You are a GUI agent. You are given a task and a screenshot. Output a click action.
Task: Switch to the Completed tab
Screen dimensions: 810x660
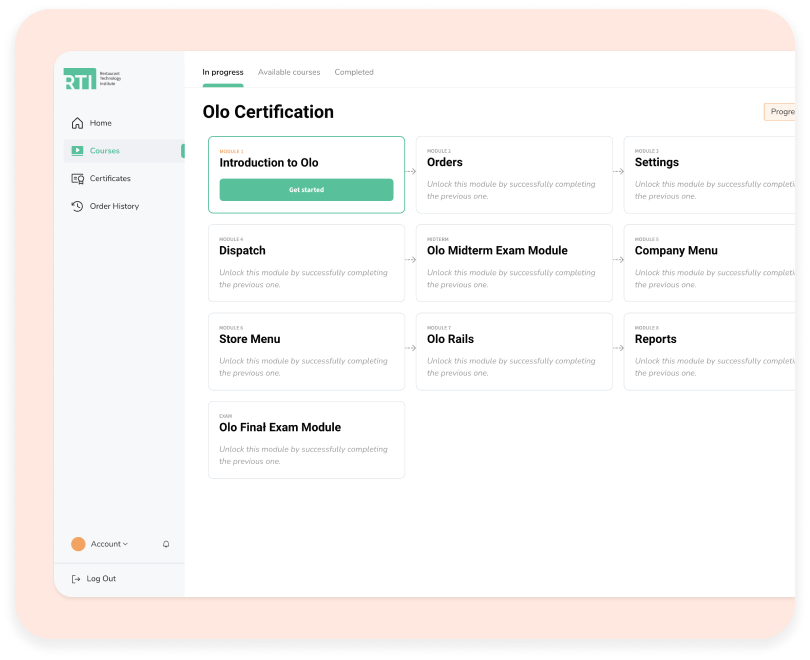pos(354,72)
